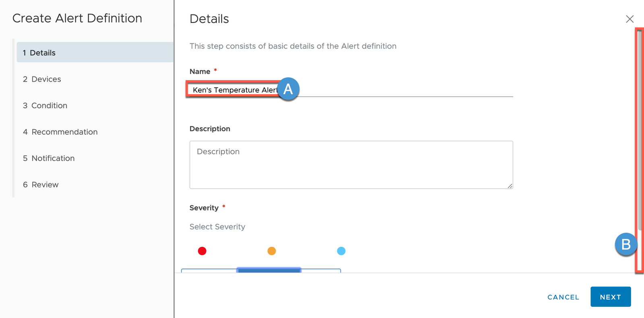The width and height of the screenshot is (644, 318).
Task: Click the blue circle marker labeled A
Action: coord(288,89)
